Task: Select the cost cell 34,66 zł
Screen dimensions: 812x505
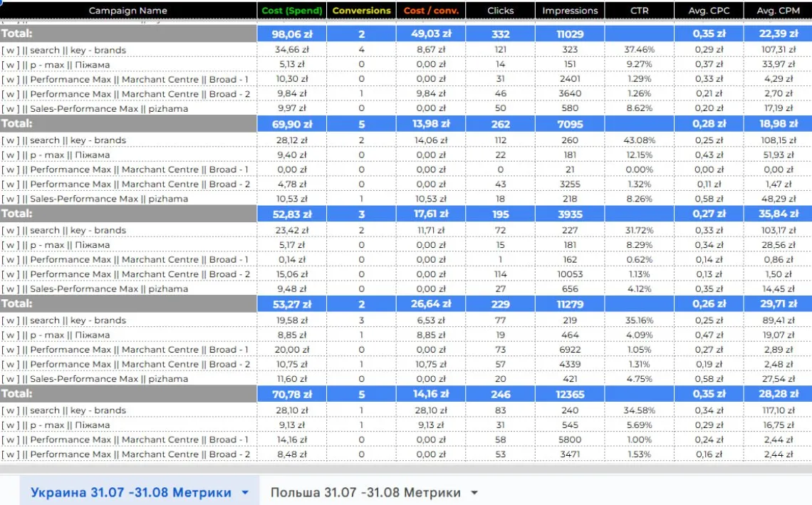Action: [291, 50]
